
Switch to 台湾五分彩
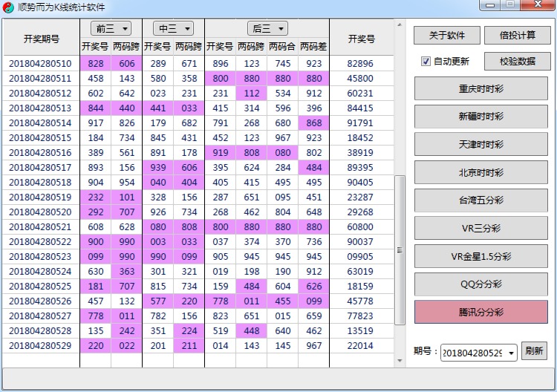481,200
